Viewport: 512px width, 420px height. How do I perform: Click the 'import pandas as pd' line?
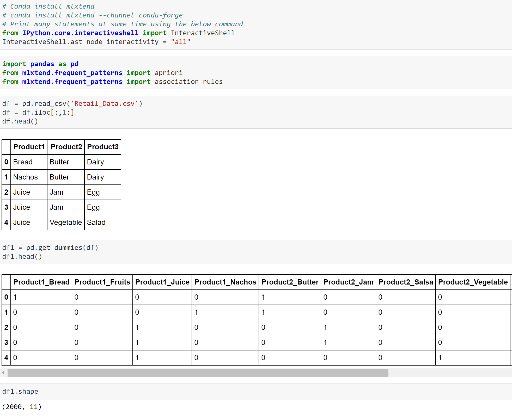[40, 64]
